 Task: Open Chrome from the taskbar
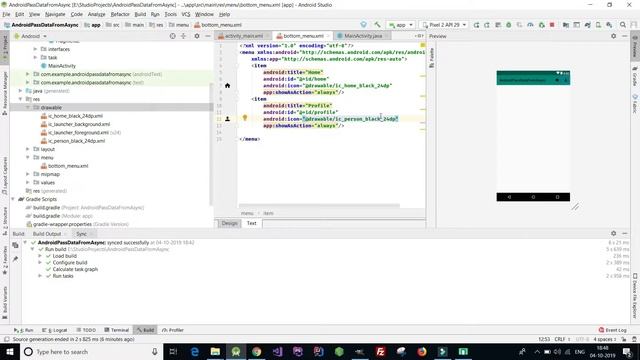click(256, 351)
